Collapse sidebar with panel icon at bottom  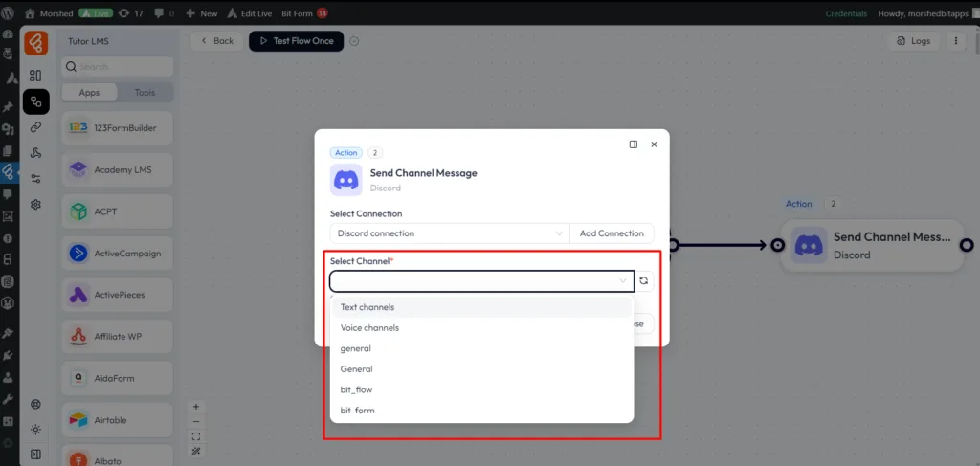point(35,455)
